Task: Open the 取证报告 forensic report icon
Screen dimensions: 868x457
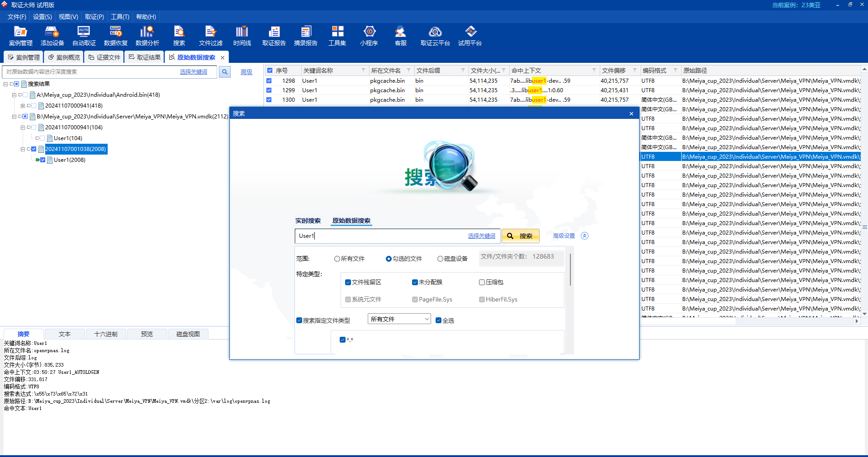Action: (x=274, y=36)
